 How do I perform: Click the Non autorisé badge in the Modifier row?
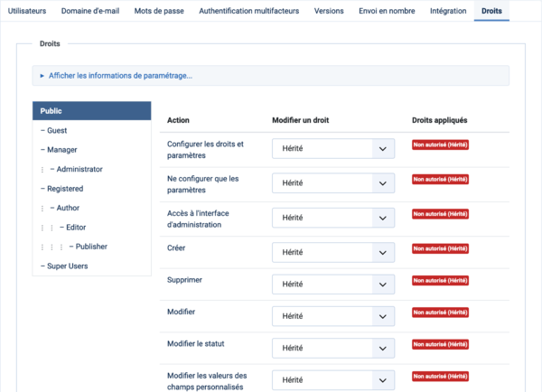point(440,313)
